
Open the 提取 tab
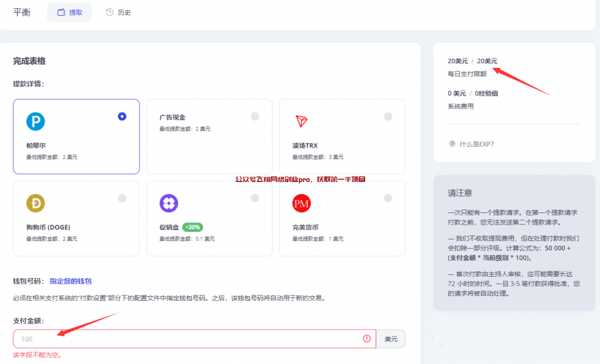click(x=69, y=12)
